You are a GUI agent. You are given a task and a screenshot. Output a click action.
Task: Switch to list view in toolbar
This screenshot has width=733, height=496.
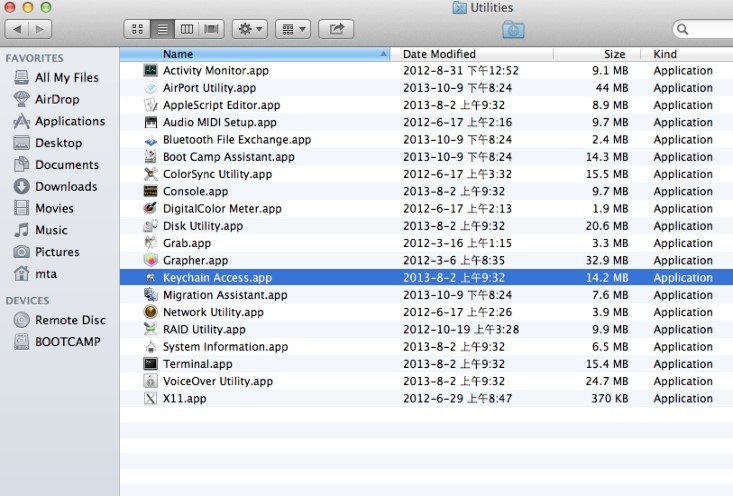162,29
